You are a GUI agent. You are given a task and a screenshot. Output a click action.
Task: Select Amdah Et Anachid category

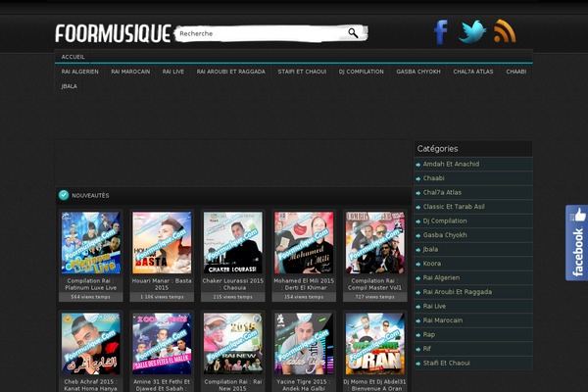point(451,164)
